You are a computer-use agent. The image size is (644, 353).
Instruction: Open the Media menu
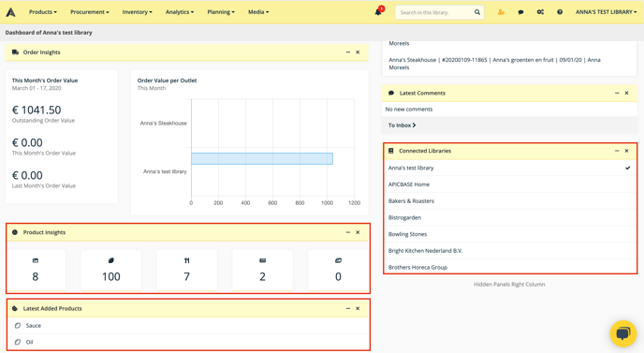click(x=258, y=12)
